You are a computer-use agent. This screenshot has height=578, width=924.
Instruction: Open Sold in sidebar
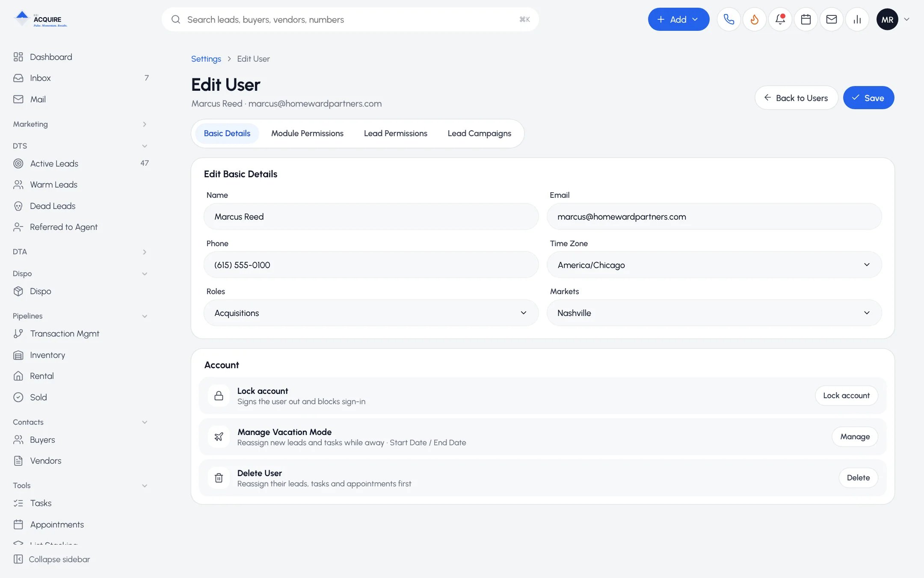click(81, 397)
